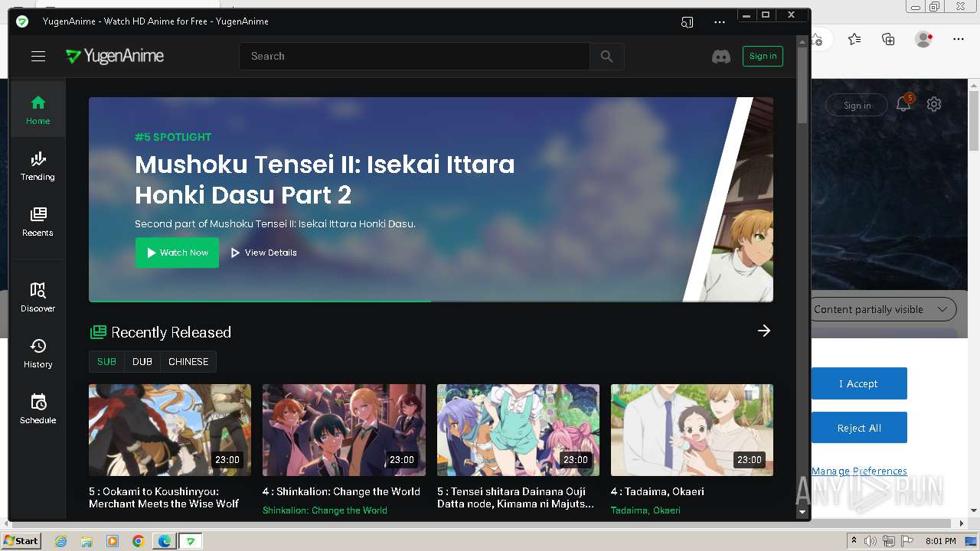Open Chrome from the taskbar

pyautogui.click(x=139, y=541)
